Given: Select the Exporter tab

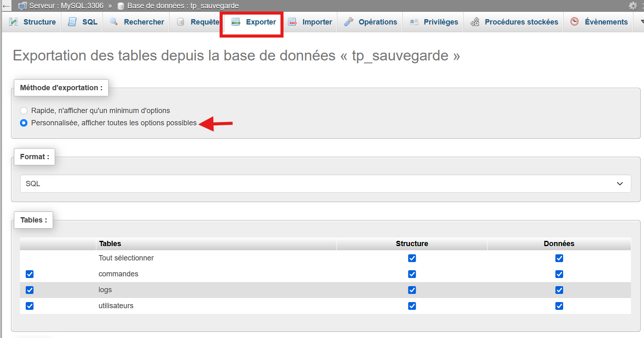Looking at the screenshot, I should [x=254, y=22].
